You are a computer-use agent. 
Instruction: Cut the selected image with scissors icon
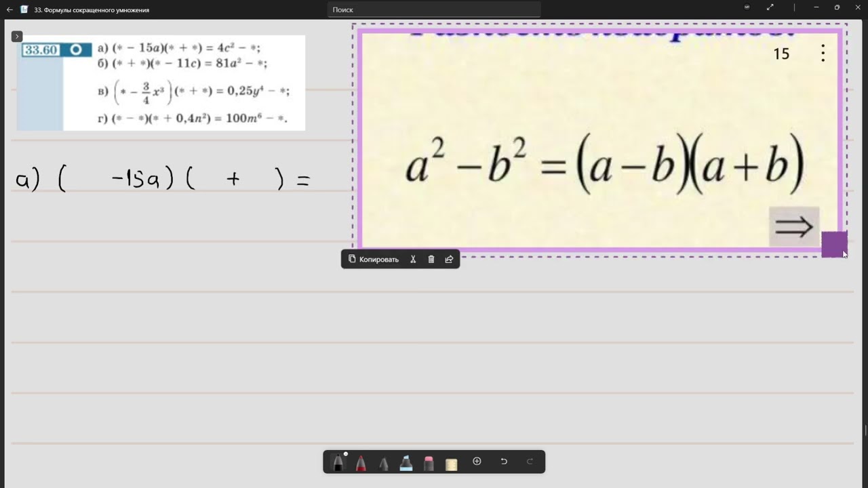413,259
